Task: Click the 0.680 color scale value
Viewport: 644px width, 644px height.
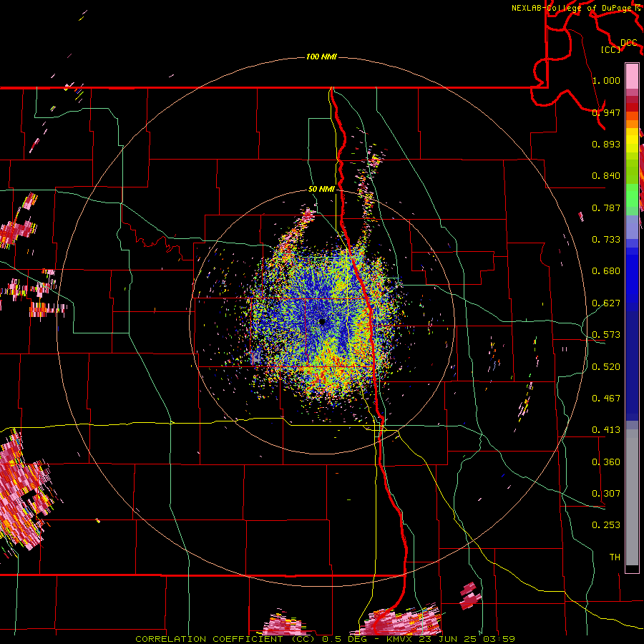Action: 606,271
